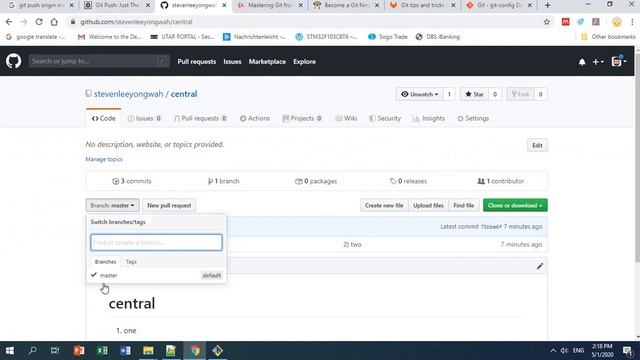The height and width of the screenshot is (360, 640).
Task: Click Manage topics link
Action: pos(104,159)
